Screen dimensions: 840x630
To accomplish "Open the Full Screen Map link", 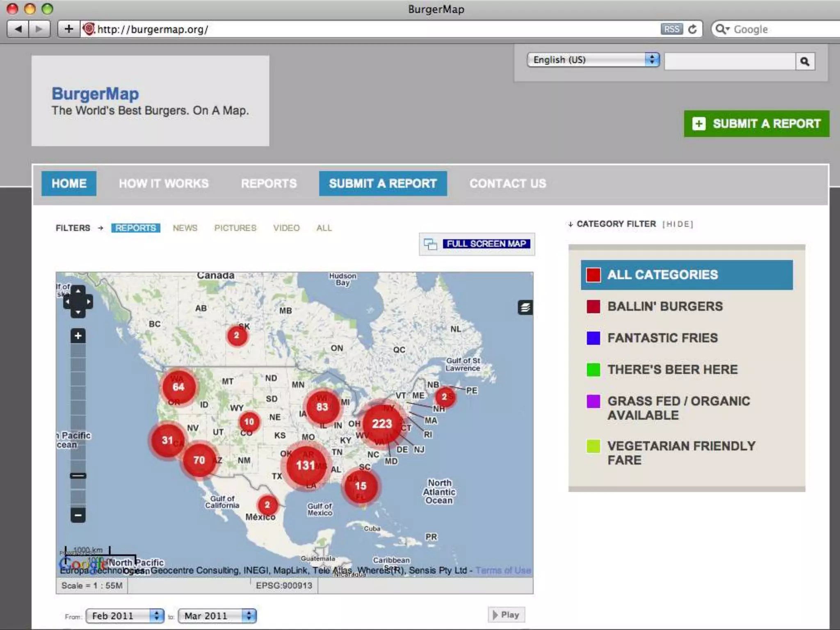I will [486, 244].
